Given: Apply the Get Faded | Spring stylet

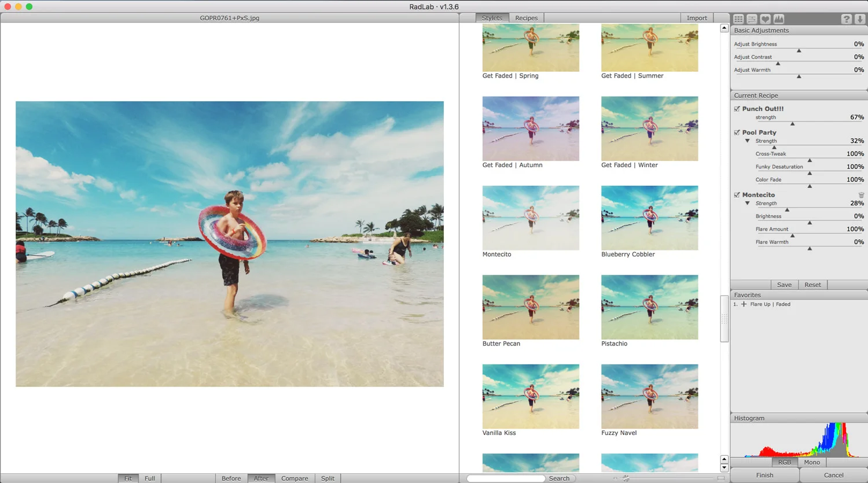Looking at the screenshot, I should [x=531, y=47].
